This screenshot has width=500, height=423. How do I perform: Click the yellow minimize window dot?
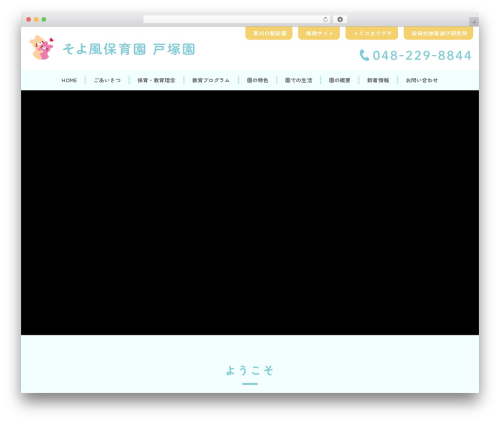[36, 20]
